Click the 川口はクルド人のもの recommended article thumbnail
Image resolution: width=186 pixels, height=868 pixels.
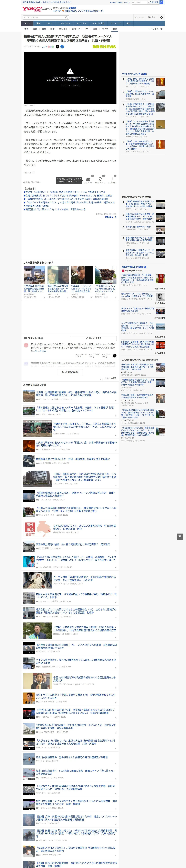pyautogui.click(x=106, y=275)
